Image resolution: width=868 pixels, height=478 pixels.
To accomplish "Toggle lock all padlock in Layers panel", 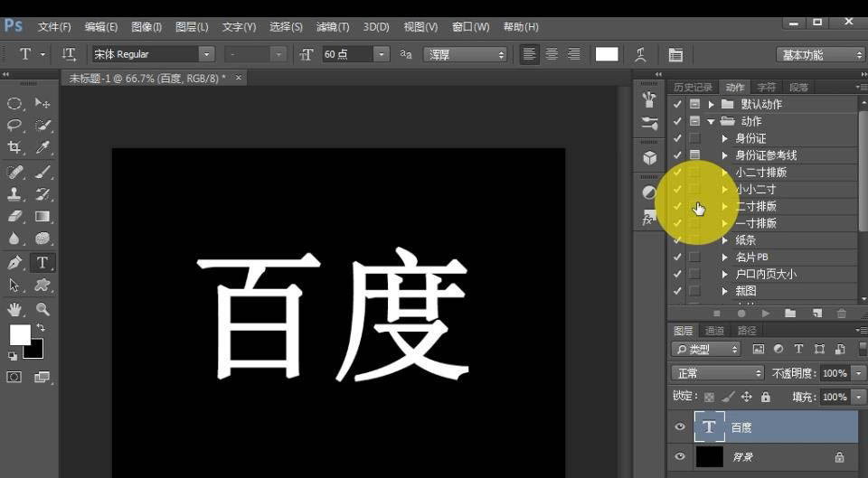I will coord(766,397).
